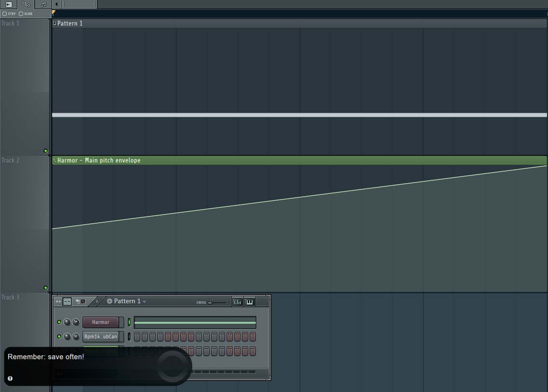Click the Bpm14..ubCan channel volume knob
The image size is (548, 392).
76,337
